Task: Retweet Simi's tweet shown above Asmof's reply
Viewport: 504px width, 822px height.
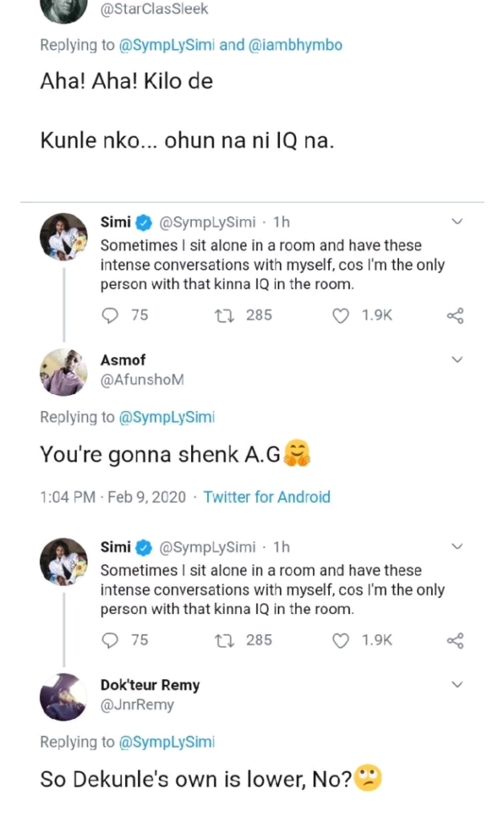Action: click(226, 315)
